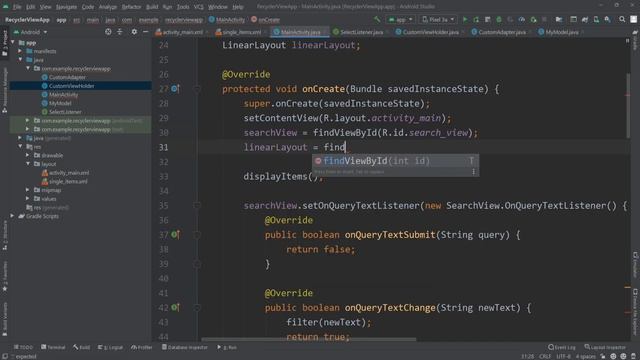Click the user avatar icon at top right
Image resolution: width=640 pixels, height=360 pixels.
633,19
